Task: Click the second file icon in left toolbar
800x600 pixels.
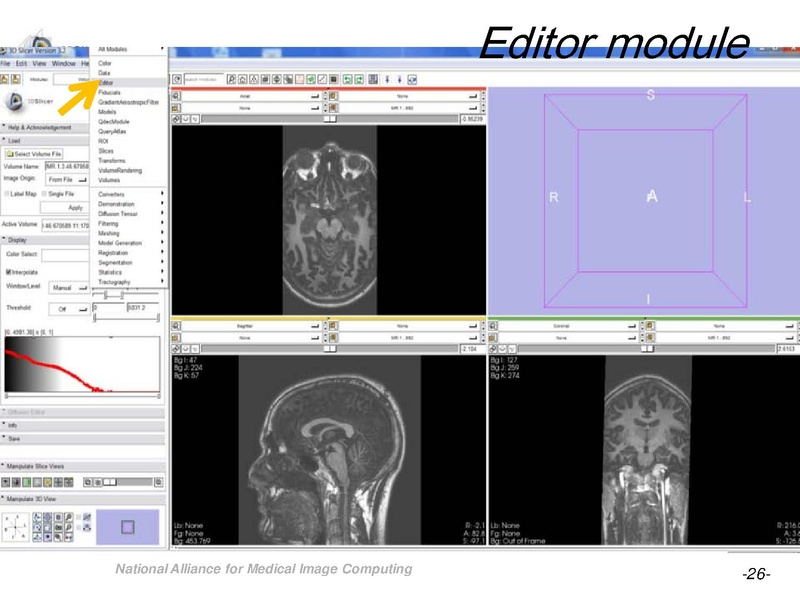Action: (x=16, y=79)
